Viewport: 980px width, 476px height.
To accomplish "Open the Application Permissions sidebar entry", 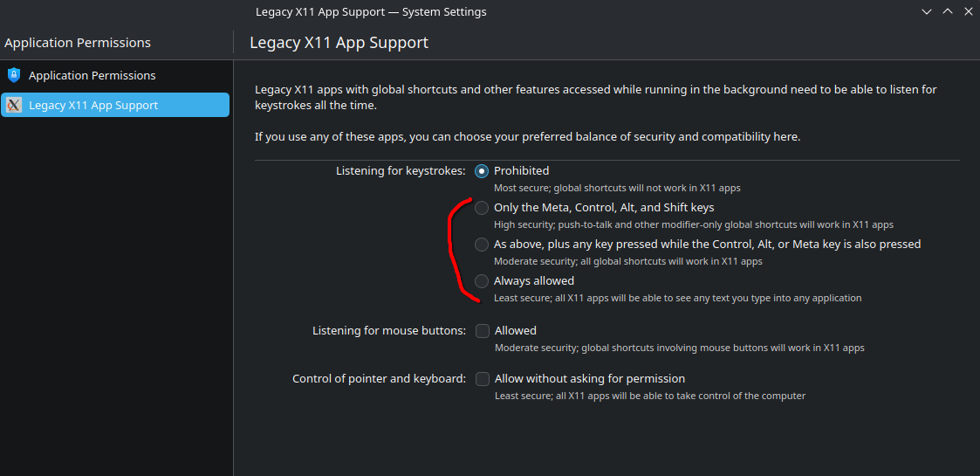I will 92,75.
